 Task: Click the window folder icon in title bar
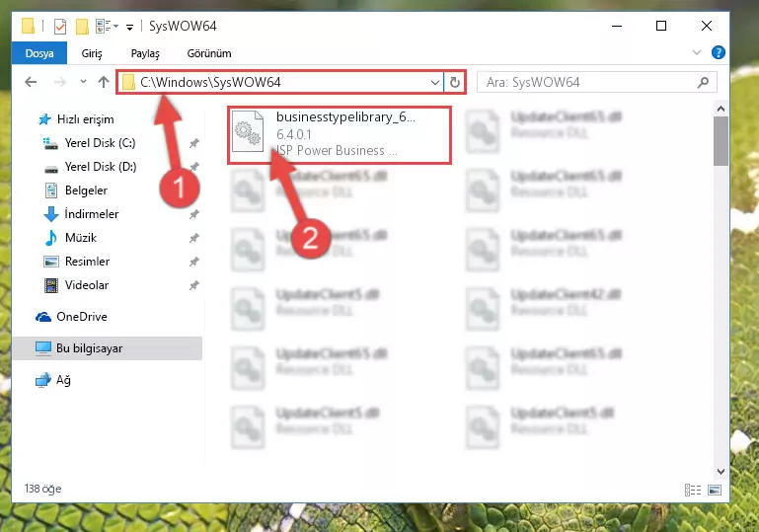(x=28, y=26)
